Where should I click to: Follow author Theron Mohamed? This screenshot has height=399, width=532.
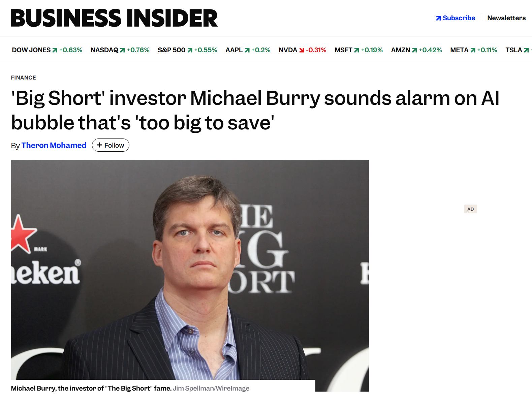(111, 145)
